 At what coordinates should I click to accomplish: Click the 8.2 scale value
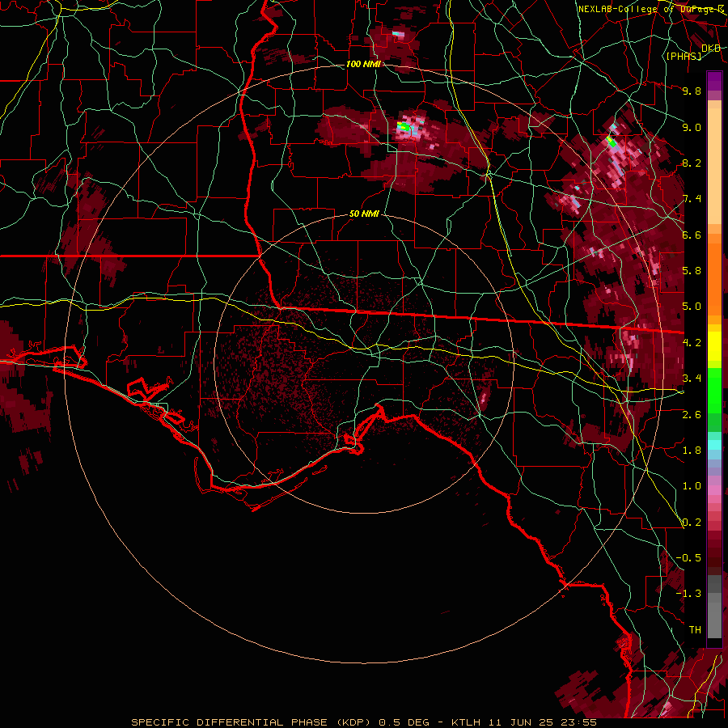click(x=692, y=163)
